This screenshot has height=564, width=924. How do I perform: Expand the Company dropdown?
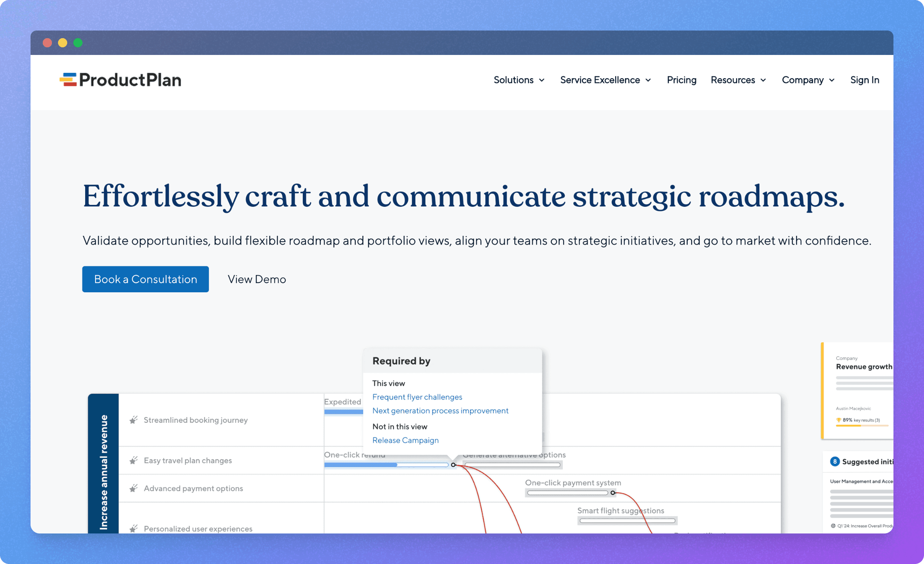[808, 80]
